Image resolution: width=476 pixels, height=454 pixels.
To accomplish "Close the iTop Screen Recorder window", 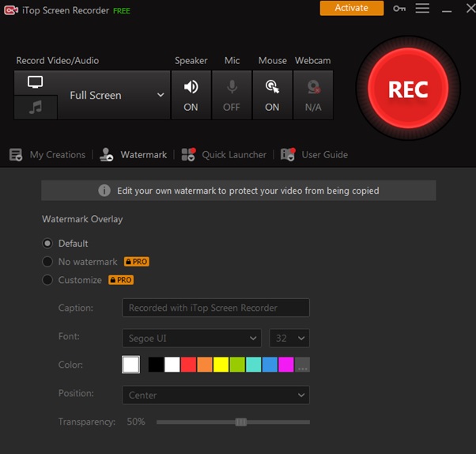I will [470, 8].
